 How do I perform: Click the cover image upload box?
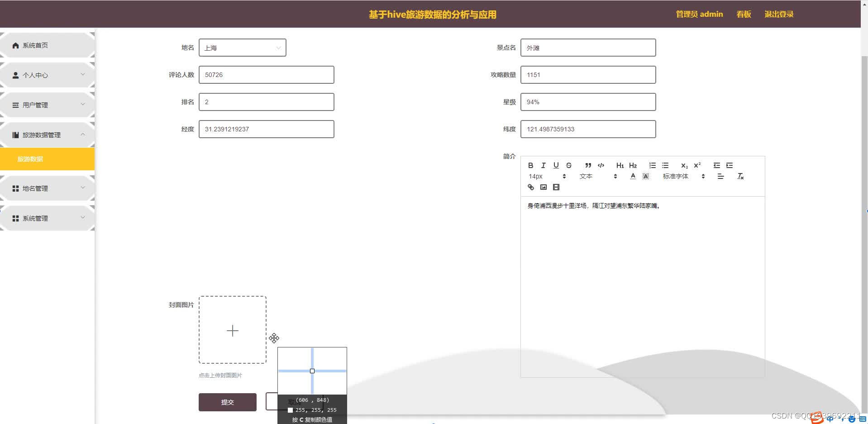(x=233, y=330)
